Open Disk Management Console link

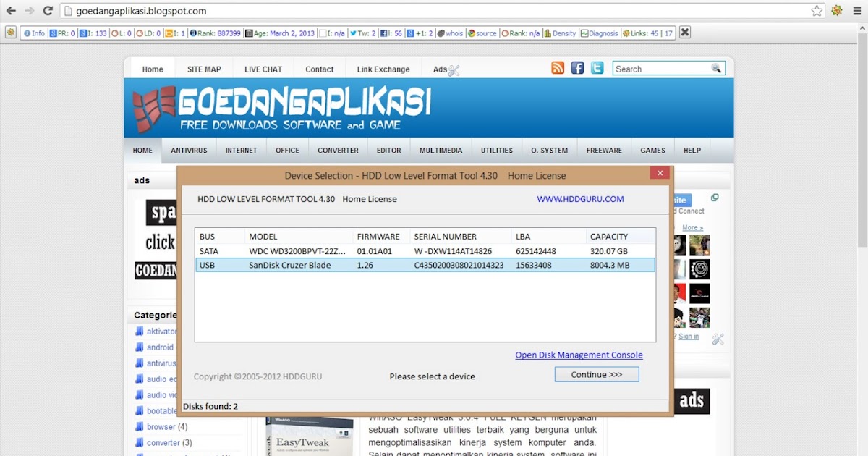579,355
